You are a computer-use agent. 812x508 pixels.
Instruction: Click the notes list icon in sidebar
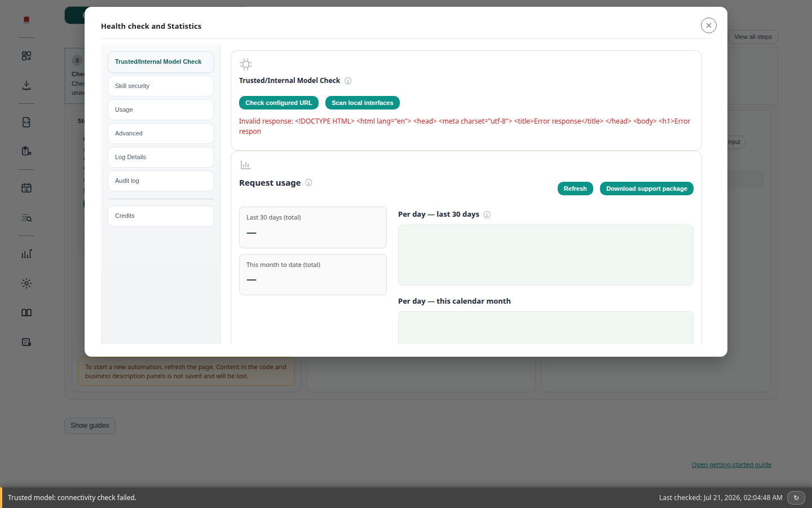coord(27,342)
